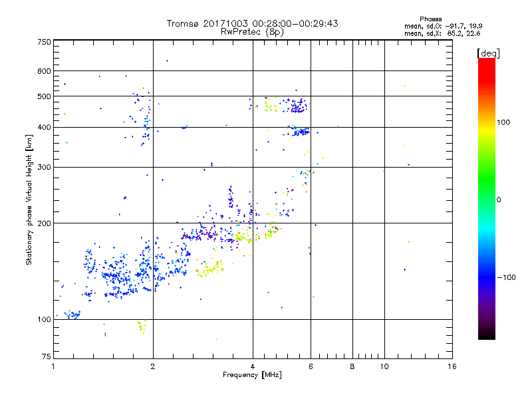532x399 pixels.
Task: Click the colorbar '100' tick label
Action: click(503, 122)
